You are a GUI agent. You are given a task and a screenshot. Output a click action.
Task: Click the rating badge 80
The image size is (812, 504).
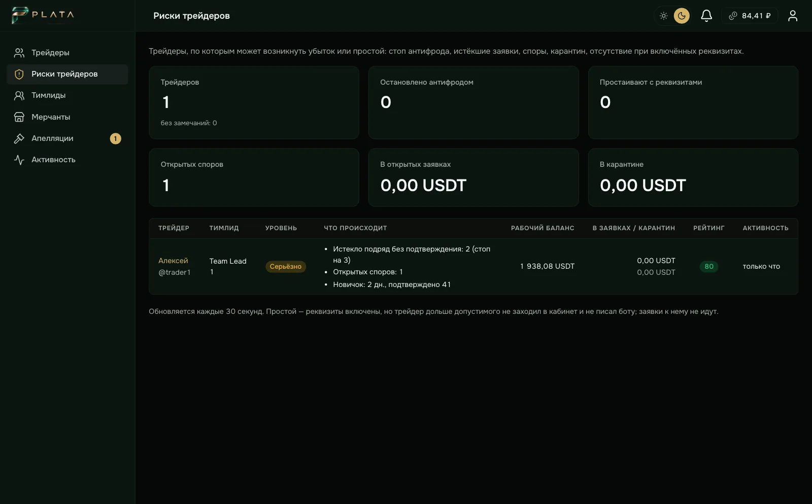[709, 267]
